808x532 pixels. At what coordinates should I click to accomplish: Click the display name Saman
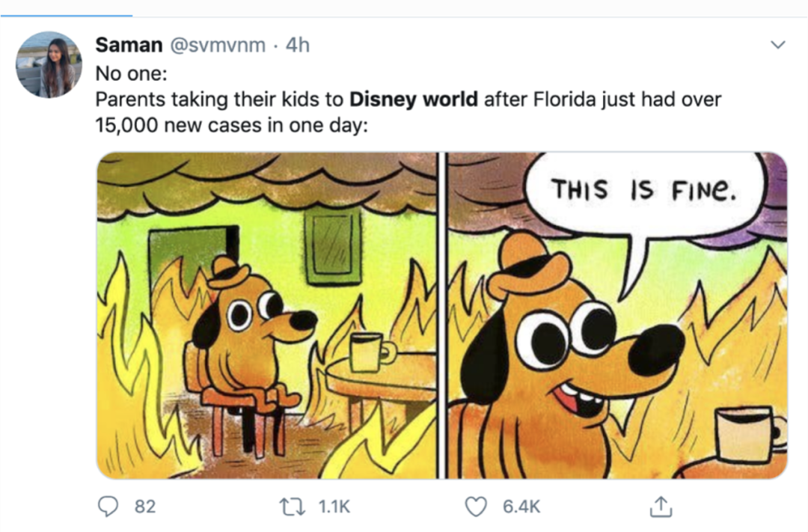click(x=129, y=46)
